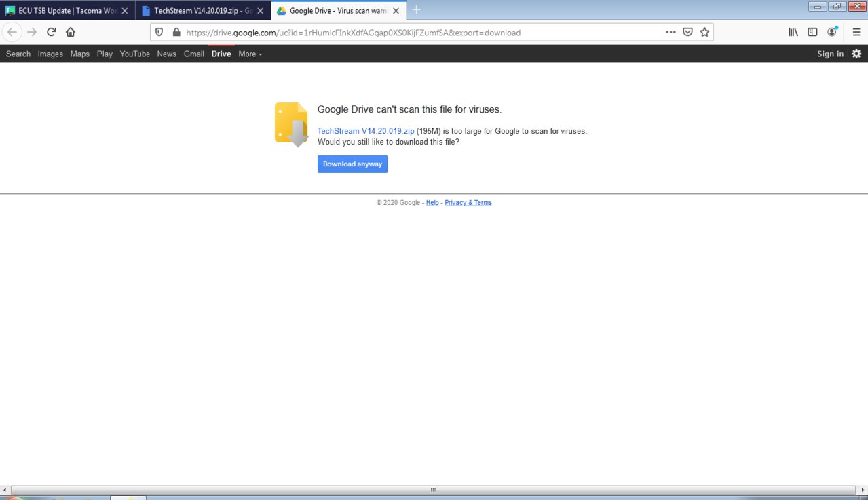This screenshot has width=868, height=500.
Task: Switch to ECU TSB Update Tacoma tab
Action: [x=67, y=11]
